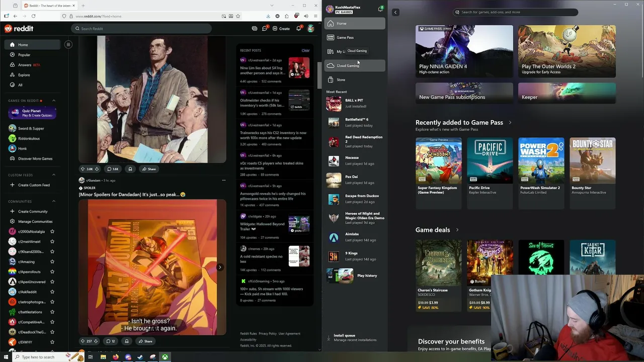Collapse Reddit navigation sidebar button
Image resolution: width=644 pixels, height=362 pixels.
tap(68, 45)
